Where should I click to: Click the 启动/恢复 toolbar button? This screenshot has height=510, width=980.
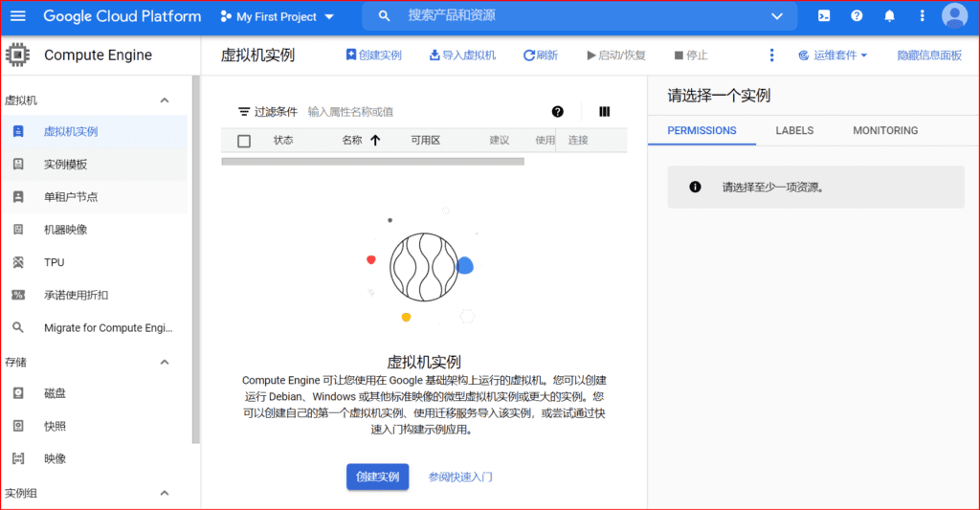(x=616, y=55)
